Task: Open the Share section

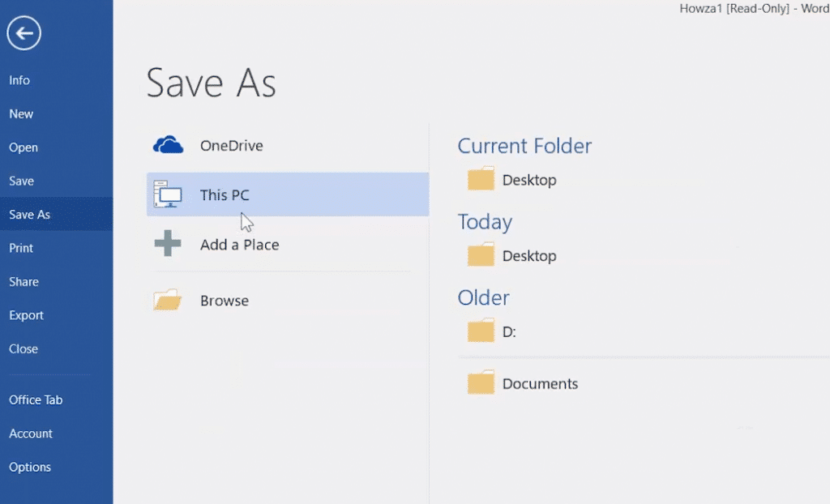Action: point(24,281)
